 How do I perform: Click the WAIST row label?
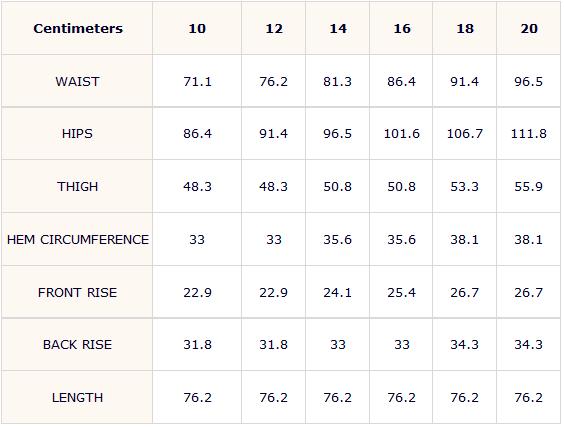[x=77, y=82]
